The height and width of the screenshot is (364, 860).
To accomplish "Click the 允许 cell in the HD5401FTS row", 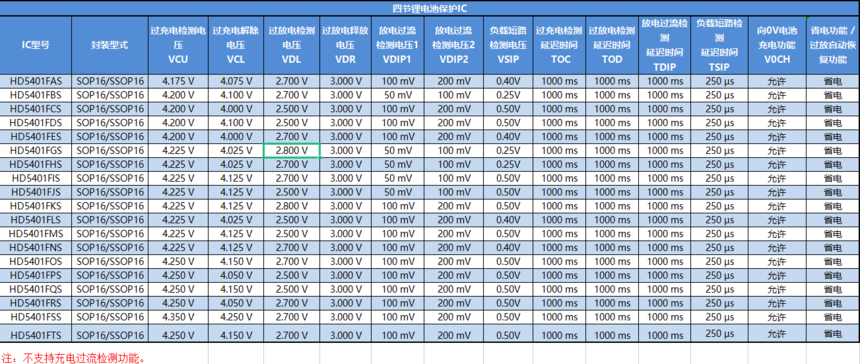I will tap(777, 334).
